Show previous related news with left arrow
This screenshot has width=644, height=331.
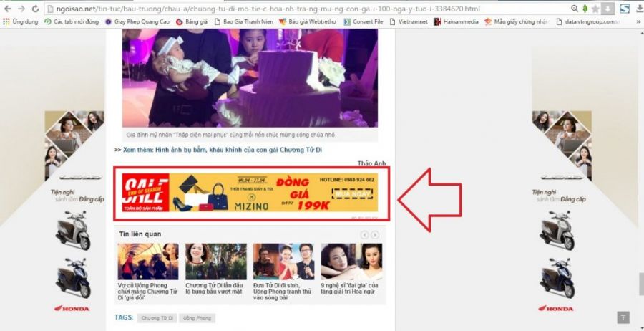click(364, 235)
